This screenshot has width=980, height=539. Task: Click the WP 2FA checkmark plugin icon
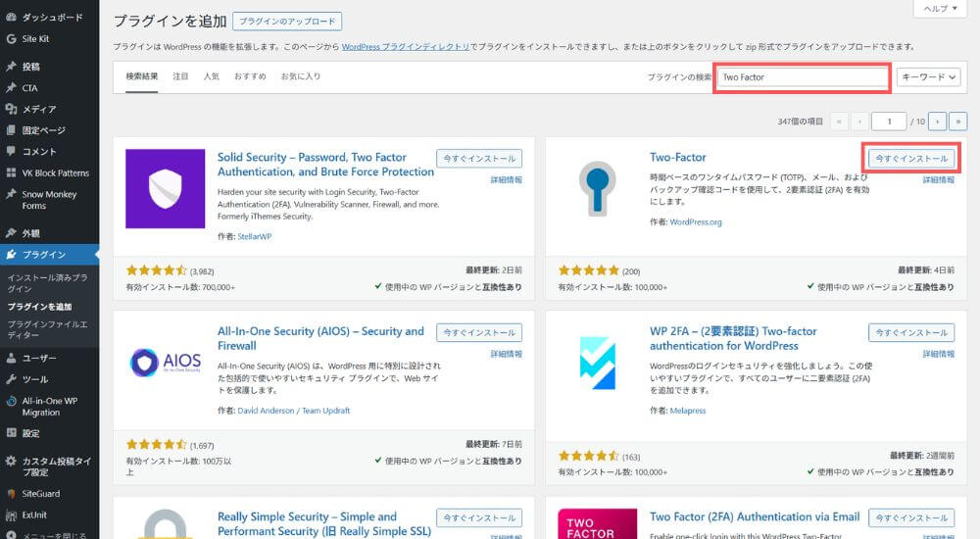[x=597, y=363]
